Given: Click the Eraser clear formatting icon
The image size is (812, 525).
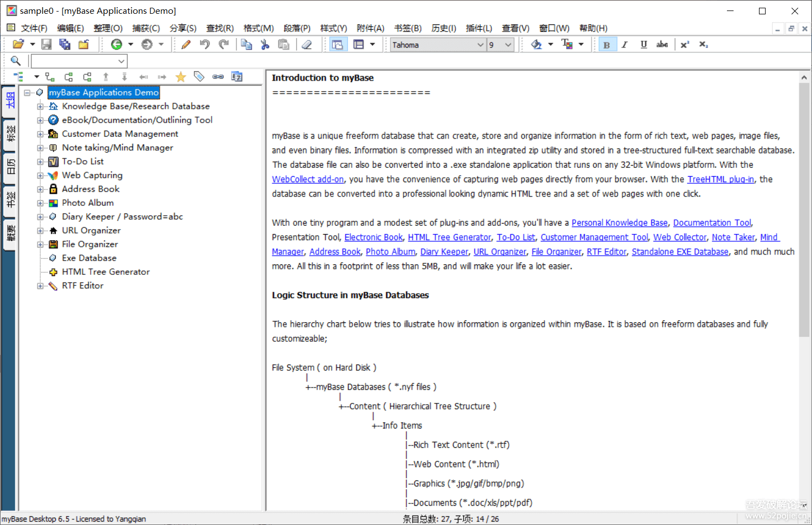Looking at the screenshot, I should pos(307,45).
